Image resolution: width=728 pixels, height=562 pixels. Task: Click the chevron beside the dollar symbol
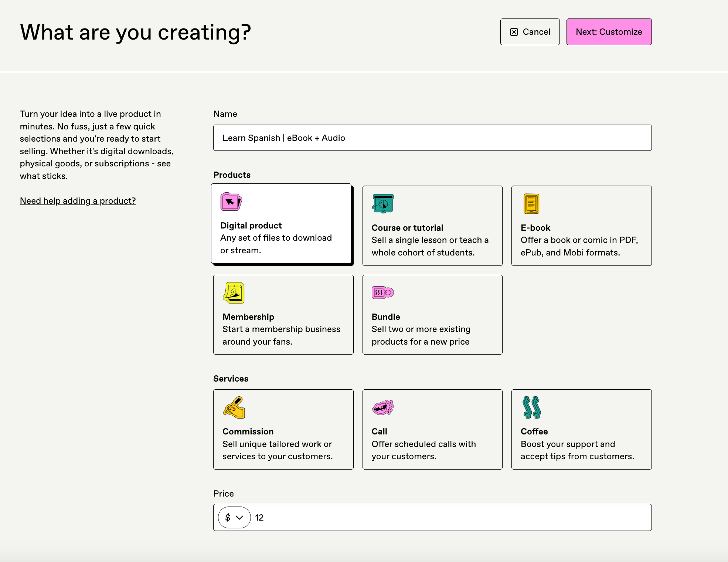[x=239, y=518]
